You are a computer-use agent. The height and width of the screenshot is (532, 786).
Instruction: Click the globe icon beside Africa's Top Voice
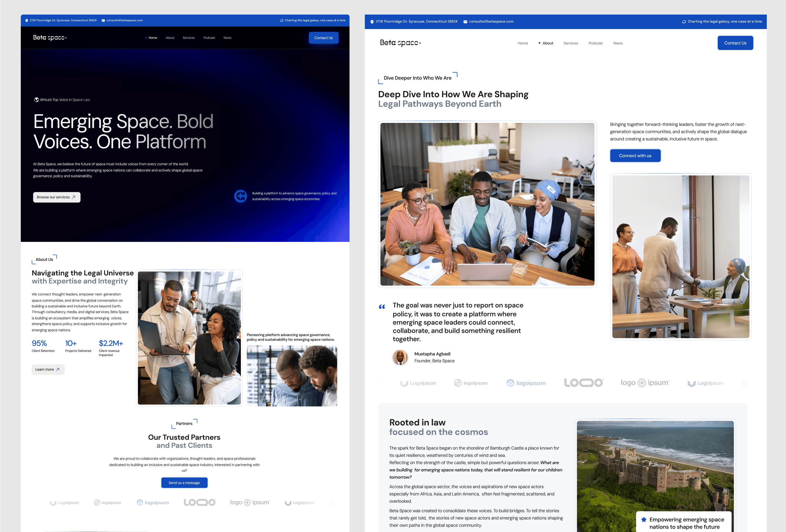coord(36,100)
